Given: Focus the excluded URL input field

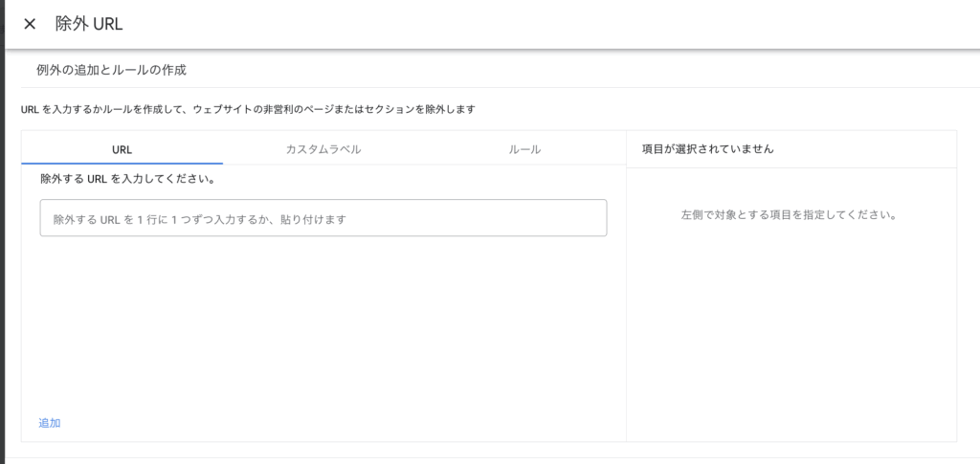Looking at the screenshot, I should pyautogui.click(x=323, y=218).
